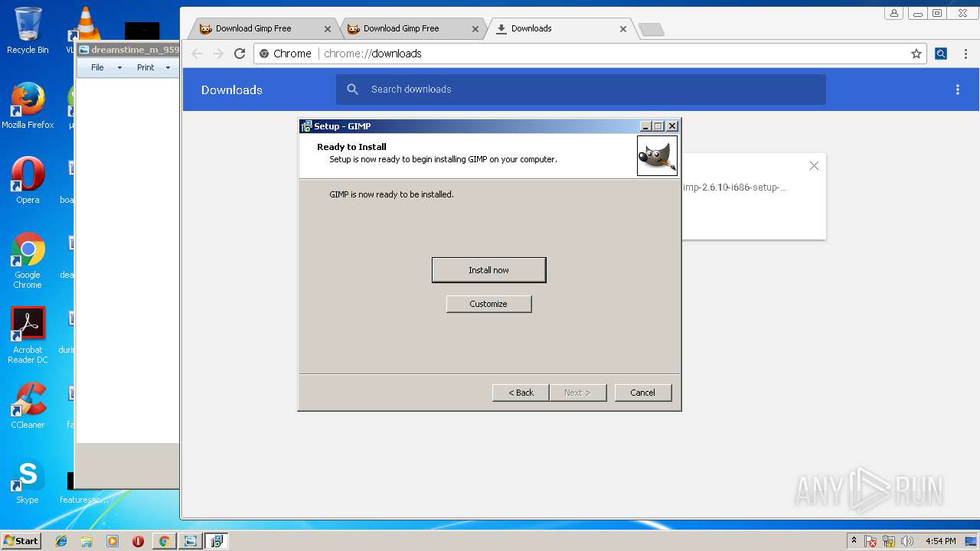
Task: Open Windows Explorer folder in taskbar
Action: pos(87,541)
